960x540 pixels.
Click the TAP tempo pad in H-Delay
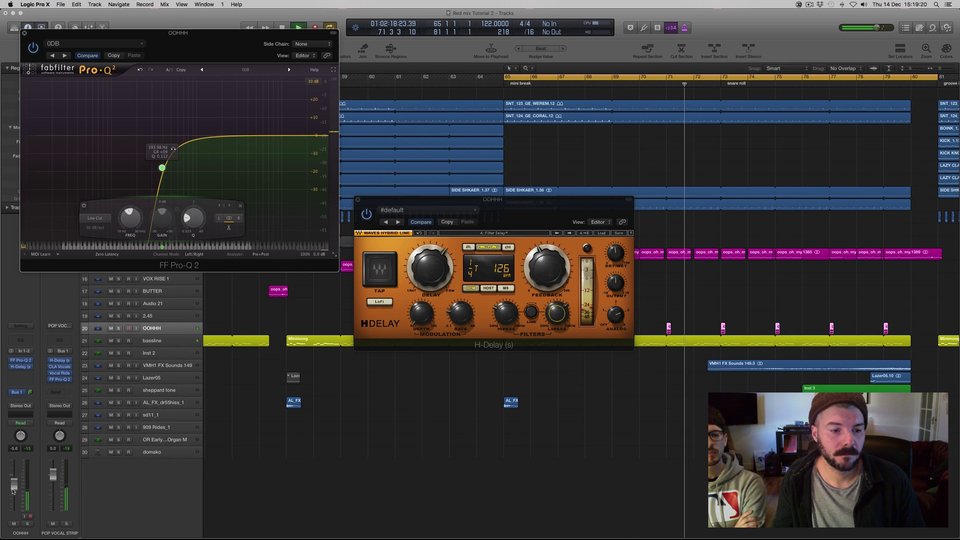380,270
